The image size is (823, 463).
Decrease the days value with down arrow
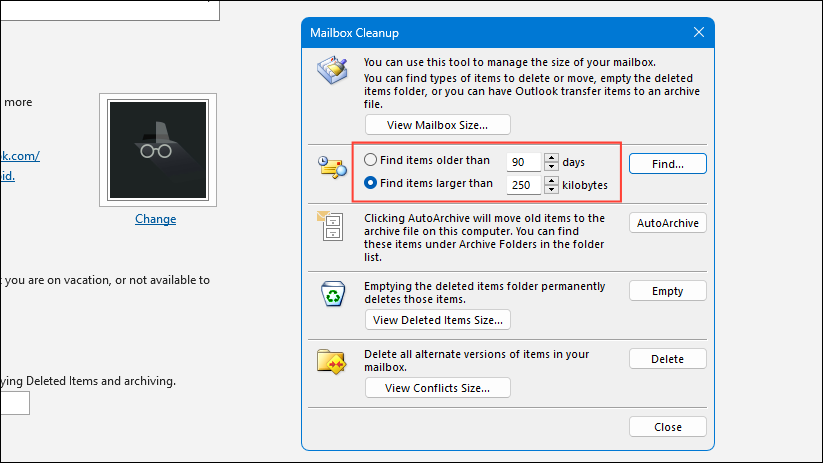tap(551, 166)
